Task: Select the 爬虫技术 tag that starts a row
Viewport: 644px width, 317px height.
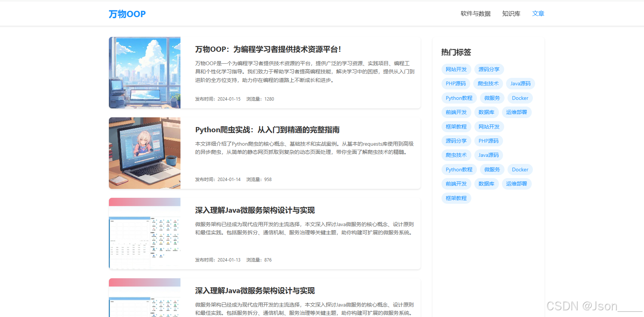Action: coord(456,155)
